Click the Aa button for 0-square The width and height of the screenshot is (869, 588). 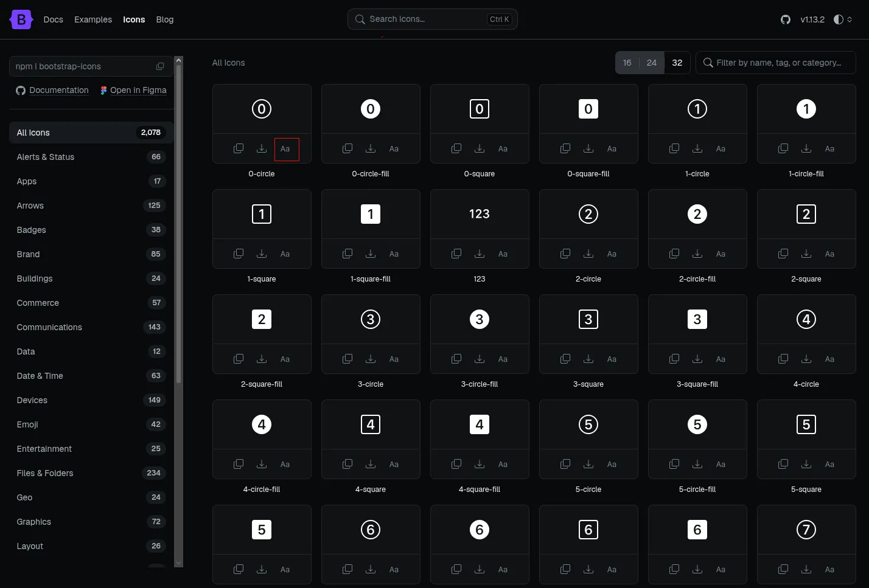(x=503, y=149)
